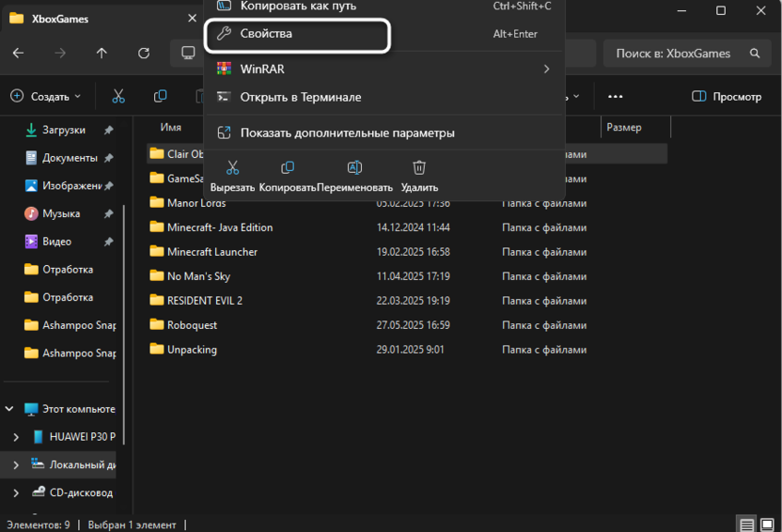Open the toolbar more options ellipsis
782x532 pixels.
(616, 96)
